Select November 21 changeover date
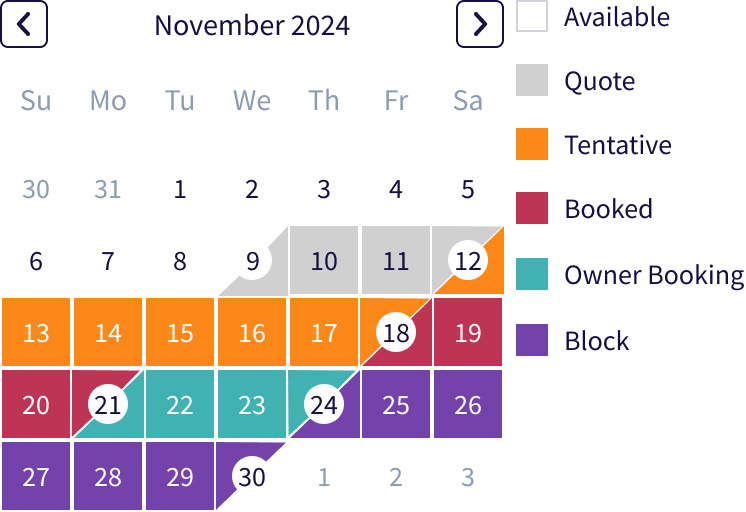Viewport: 746px width, 512px height. tap(108, 404)
